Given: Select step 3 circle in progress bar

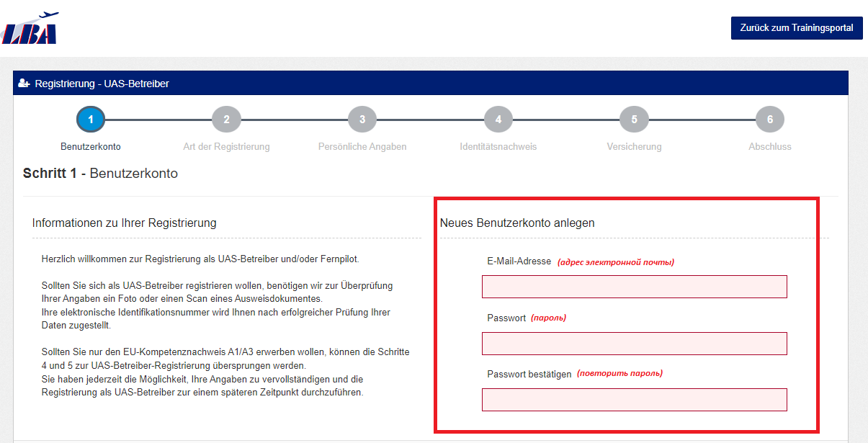Looking at the screenshot, I should pyautogui.click(x=362, y=120).
